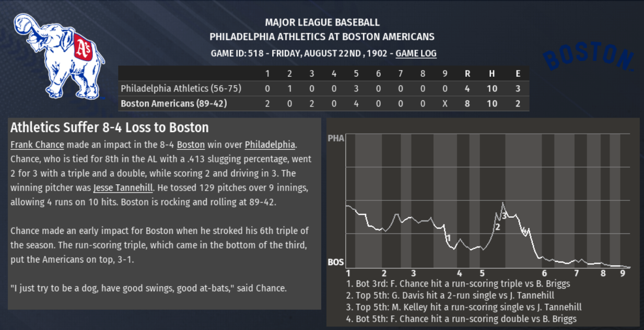Follow the Boston team link in recap
Viewport: 644px width, 330px height.
191,145
